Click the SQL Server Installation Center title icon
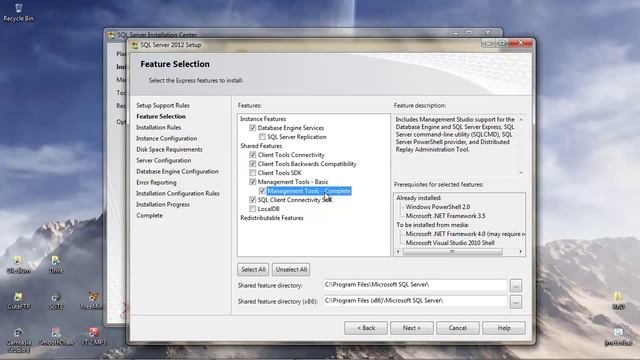The width and height of the screenshot is (640, 360). click(111, 35)
